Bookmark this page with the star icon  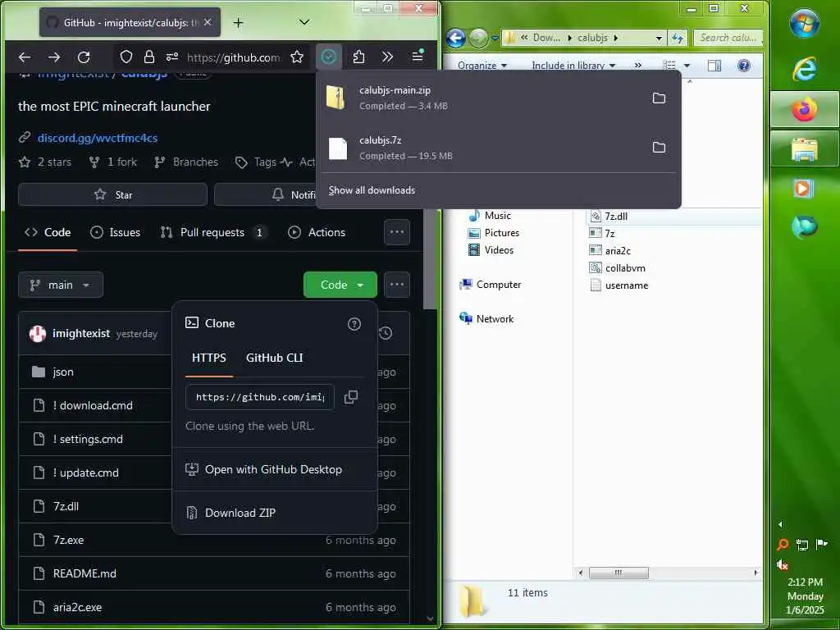pos(297,57)
